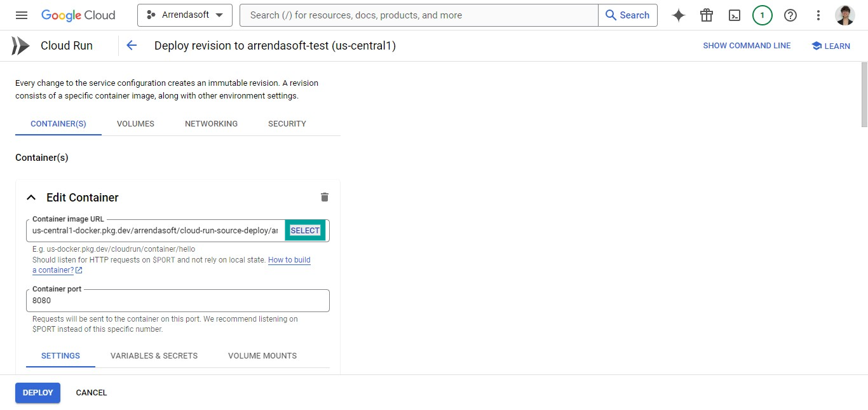Viewport: 868px width, 410px height.
Task: Open the Security tab
Action: pyautogui.click(x=287, y=124)
